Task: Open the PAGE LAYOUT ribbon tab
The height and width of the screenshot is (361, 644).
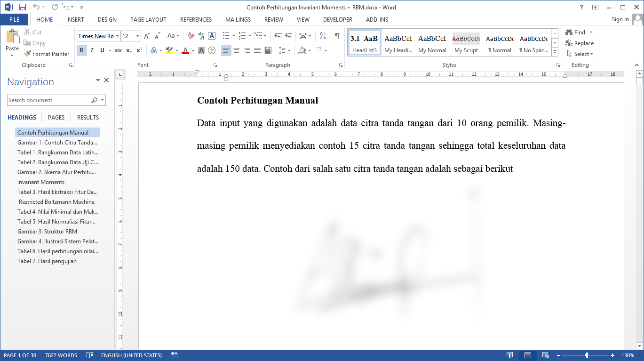Action: pyautogui.click(x=148, y=20)
